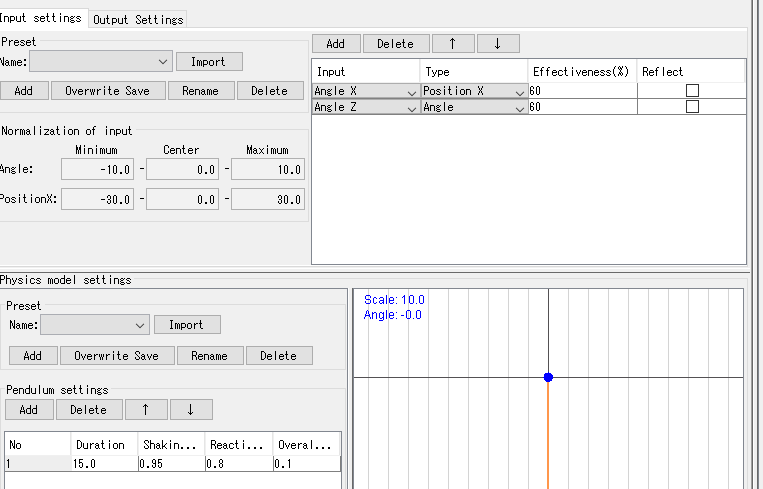763x489 pixels.
Task: Click the Reacti... column header
Action: [238, 445]
